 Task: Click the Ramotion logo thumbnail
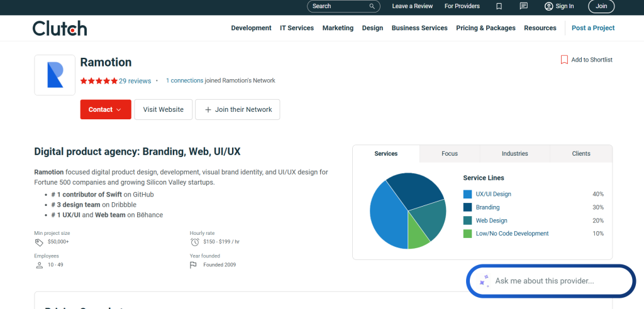tap(55, 75)
